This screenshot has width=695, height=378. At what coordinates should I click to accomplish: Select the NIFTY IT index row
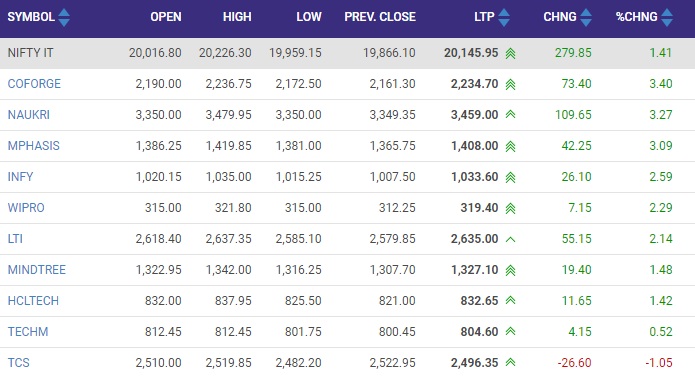click(x=348, y=53)
